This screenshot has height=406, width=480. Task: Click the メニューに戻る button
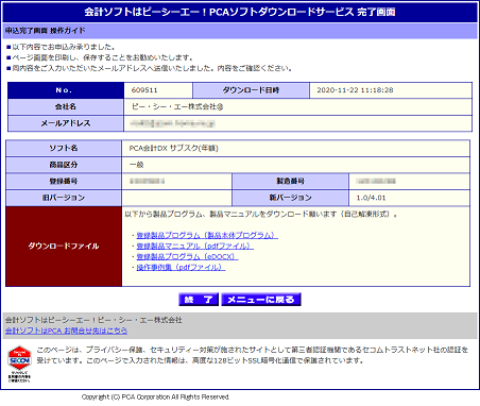(261, 299)
